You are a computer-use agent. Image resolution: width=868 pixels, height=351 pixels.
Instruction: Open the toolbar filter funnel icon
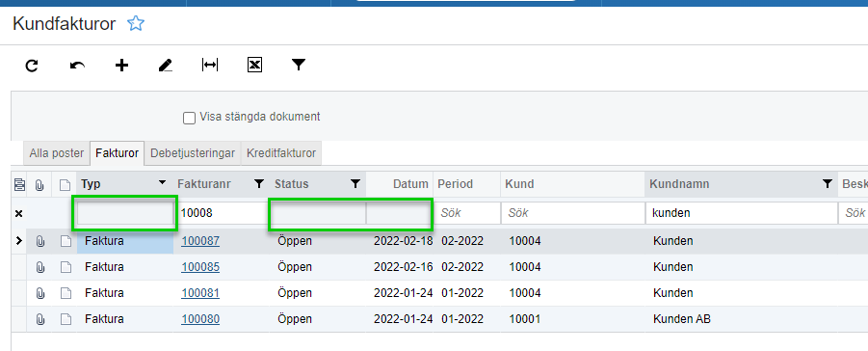coord(299,65)
